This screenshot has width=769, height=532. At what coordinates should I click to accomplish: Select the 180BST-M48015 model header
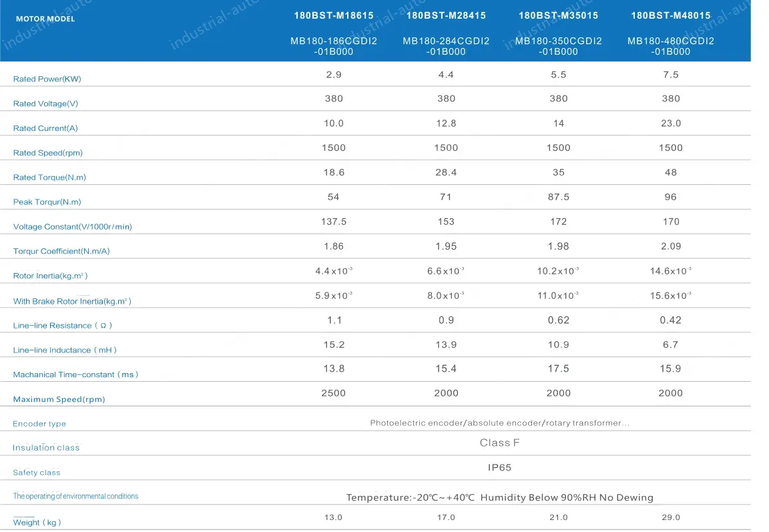coord(671,15)
